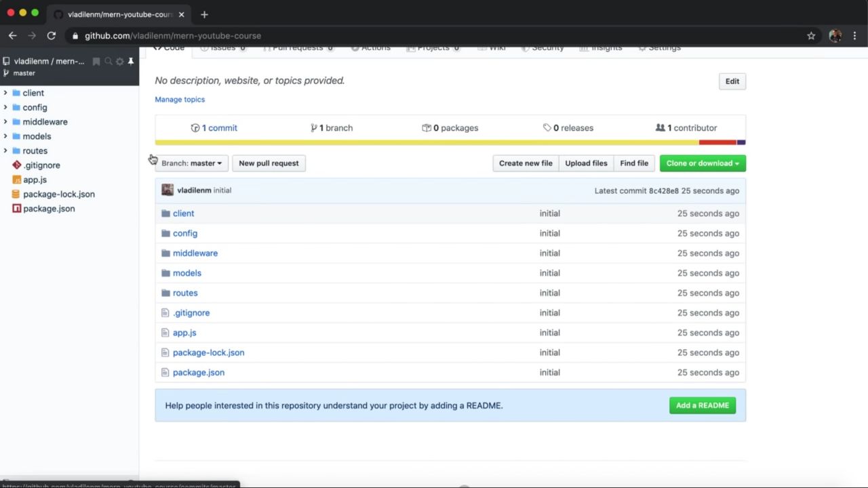Open the Branch: master dropdown
This screenshot has width=868, height=488.
191,163
